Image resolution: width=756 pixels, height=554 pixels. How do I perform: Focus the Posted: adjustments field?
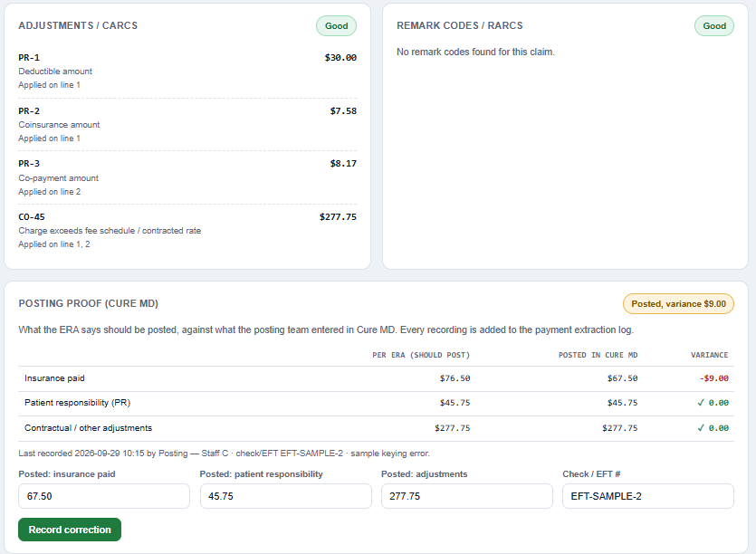[466, 496]
